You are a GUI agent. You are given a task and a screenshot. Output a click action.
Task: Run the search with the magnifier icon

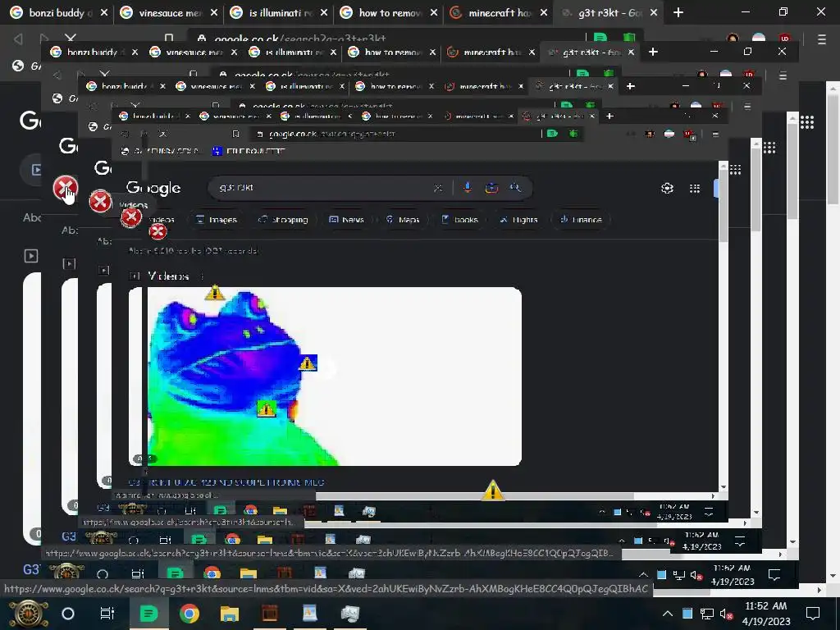pos(515,188)
